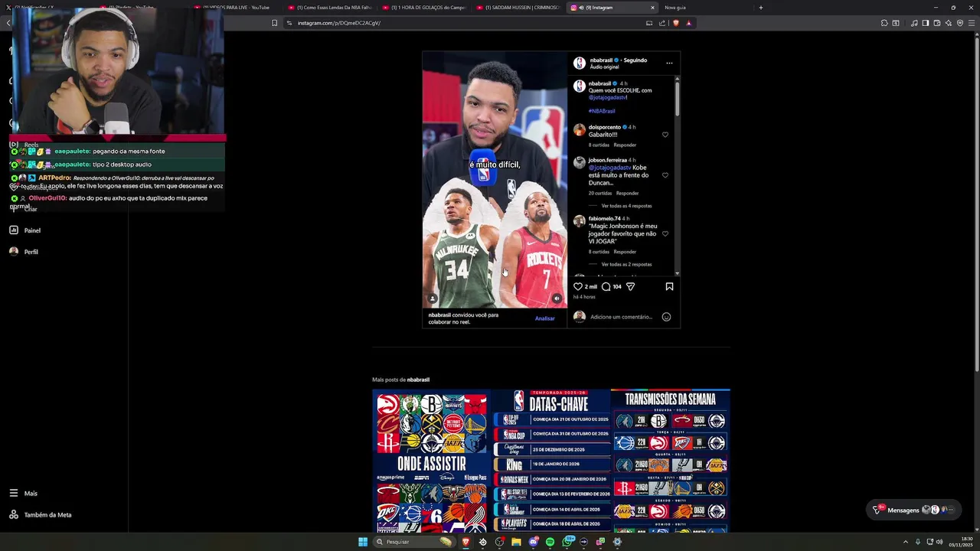View "20 curtidas" on jobson's comment
The height and width of the screenshot is (551, 980).
tap(600, 193)
